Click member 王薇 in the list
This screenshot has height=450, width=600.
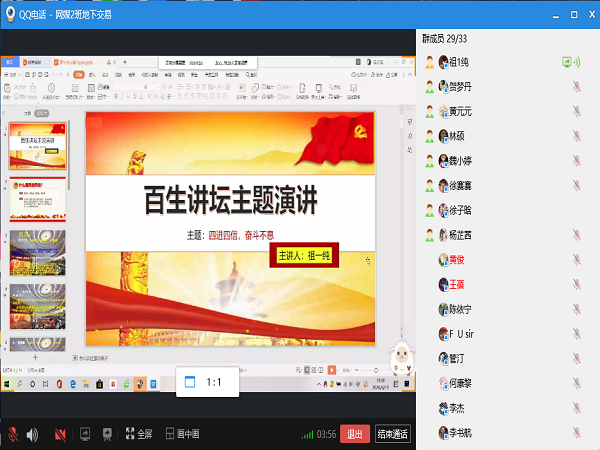coord(456,284)
